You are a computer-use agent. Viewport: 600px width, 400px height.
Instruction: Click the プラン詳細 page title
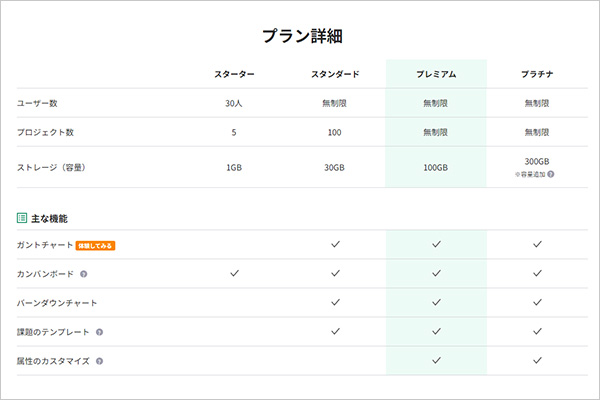coord(302,36)
